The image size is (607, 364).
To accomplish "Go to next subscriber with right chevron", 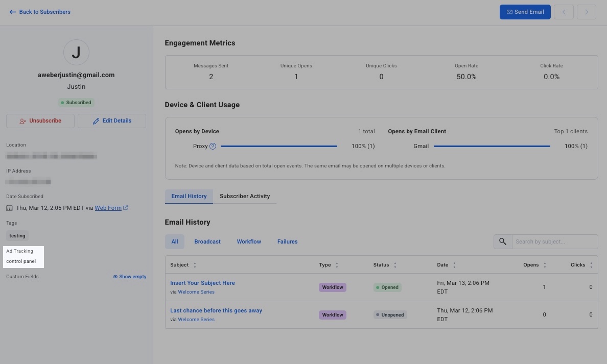I will [586, 12].
